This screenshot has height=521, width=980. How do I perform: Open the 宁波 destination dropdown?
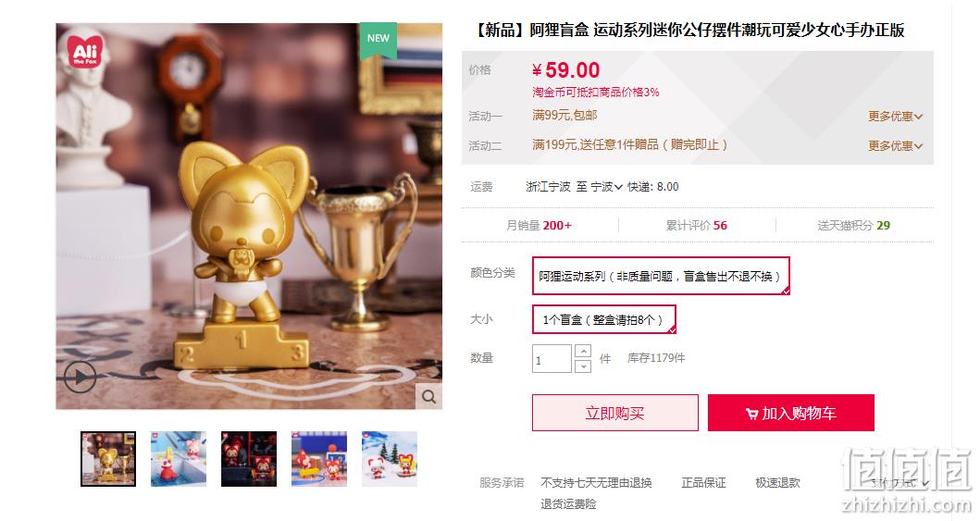[x=606, y=187]
